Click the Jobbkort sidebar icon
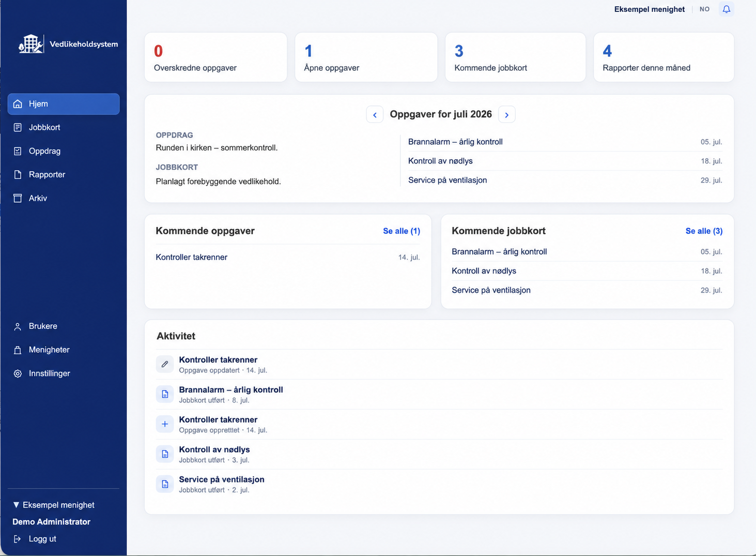 18,127
